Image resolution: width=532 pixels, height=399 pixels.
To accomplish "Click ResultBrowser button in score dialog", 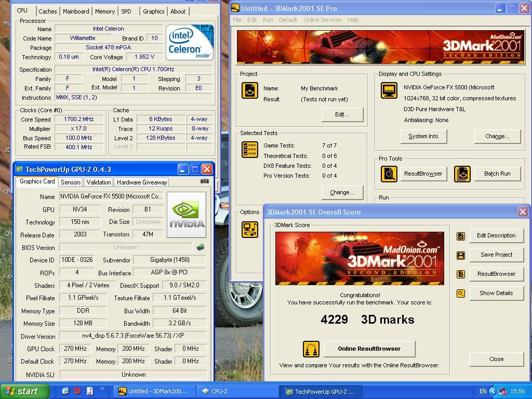I will [x=496, y=274].
